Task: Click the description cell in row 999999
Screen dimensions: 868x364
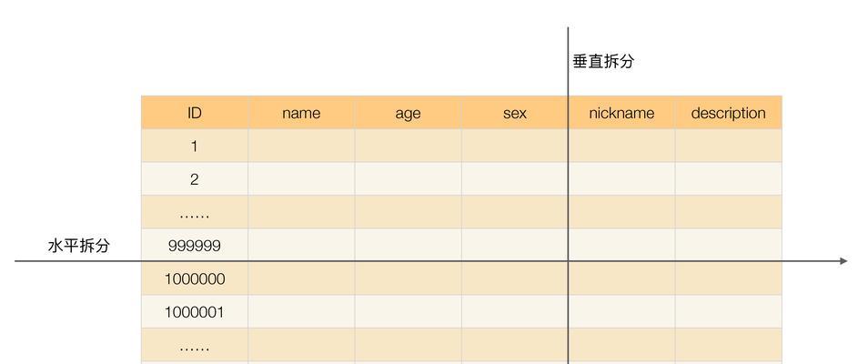Action: tap(729, 246)
